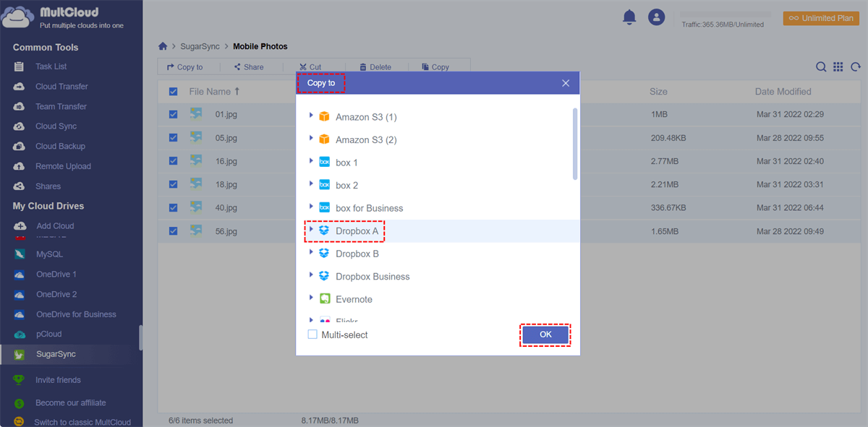Click the MySQL drive icon
868x427 pixels.
coord(20,254)
